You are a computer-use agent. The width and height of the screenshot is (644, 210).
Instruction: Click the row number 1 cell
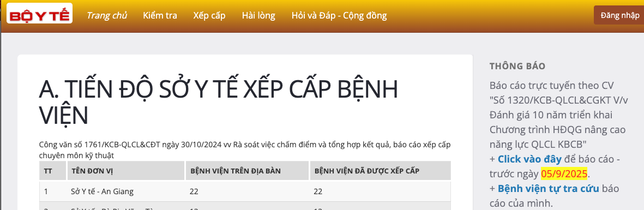pos(52,191)
